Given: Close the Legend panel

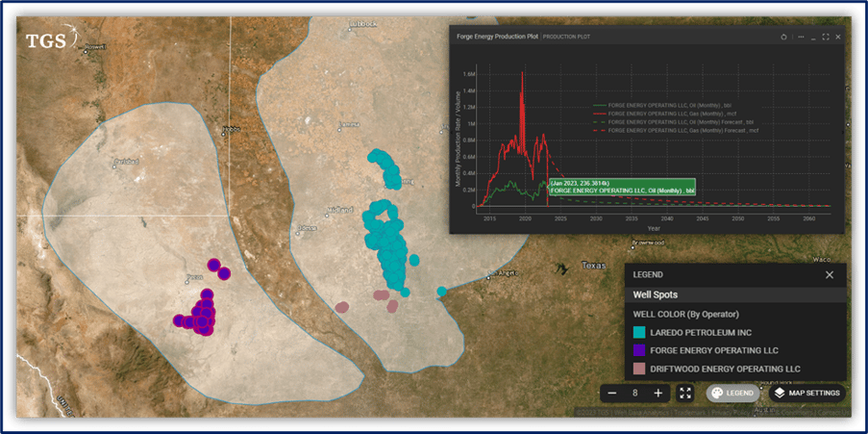Looking at the screenshot, I should (830, 275).
